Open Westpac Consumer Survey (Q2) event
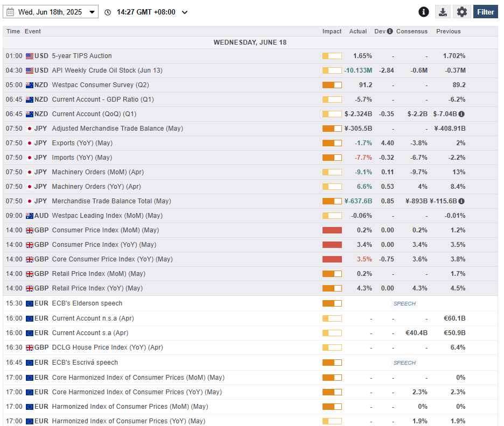This screenshot has height=426, width=504. pyautogui.click(x=100, y=85)
